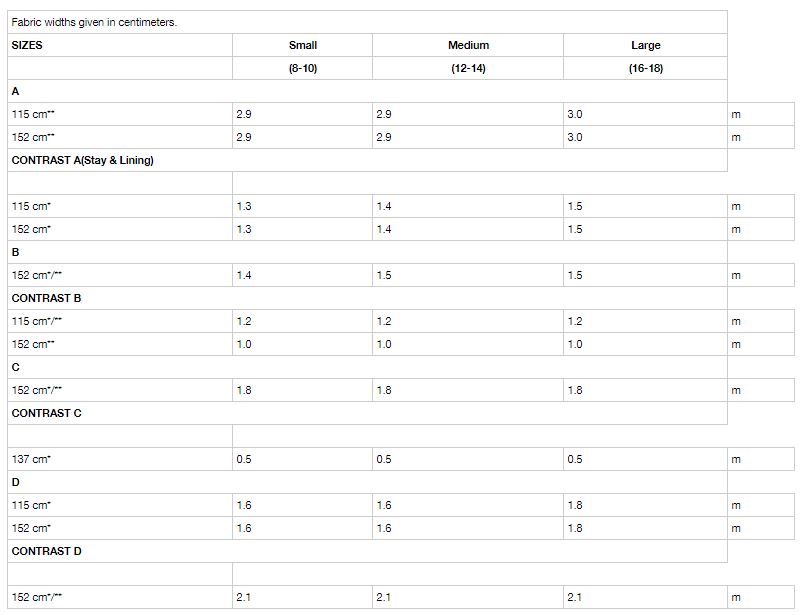Image resolution: width=803 pixels, height=615 pixels.
Task: Click the Large column header
Action: (646, 45)
